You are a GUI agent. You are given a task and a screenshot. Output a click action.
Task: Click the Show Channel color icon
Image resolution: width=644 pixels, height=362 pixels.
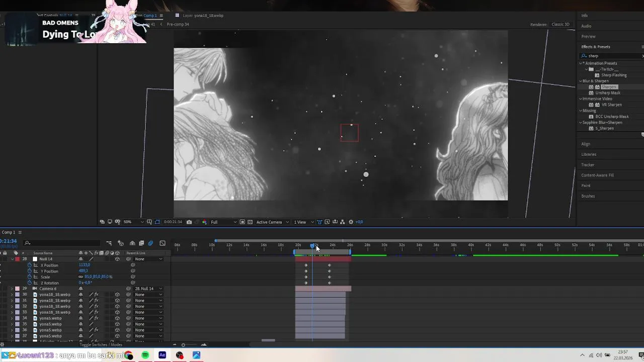pyautogui.click(x=204, y=222)
